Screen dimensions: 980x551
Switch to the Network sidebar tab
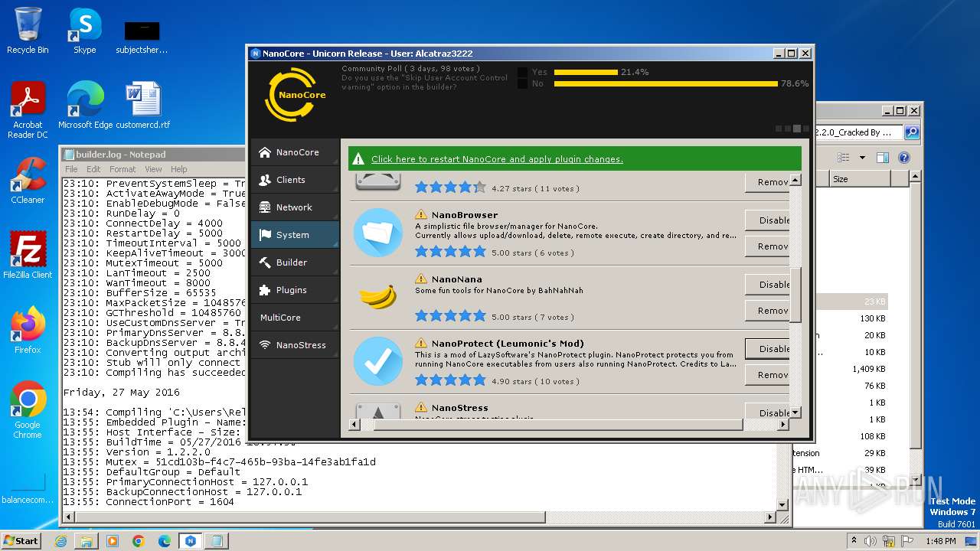(295, 207)
